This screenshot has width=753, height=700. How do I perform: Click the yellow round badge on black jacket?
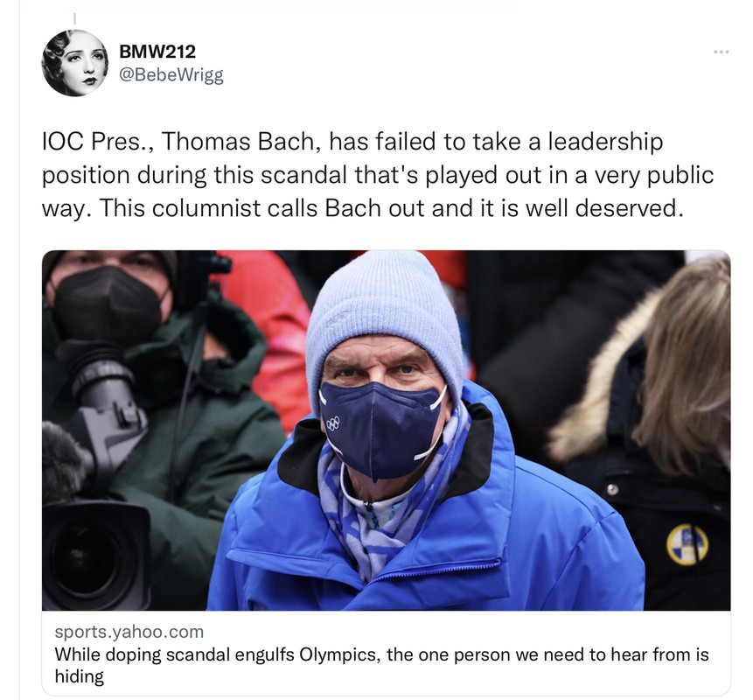coord(687,544)
